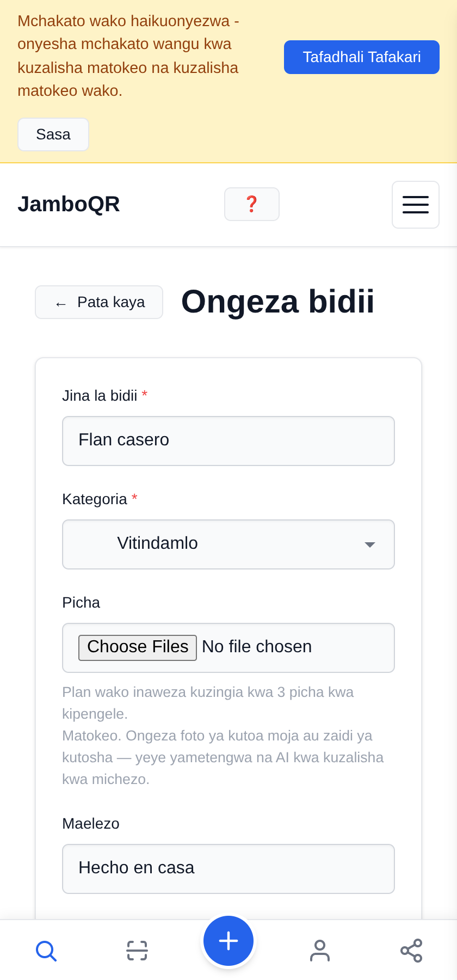Click the JamboQR logo text
Image resolution: width=457 pixels, height=980 pixels.
pyautogui.click(x=69, y=204)
